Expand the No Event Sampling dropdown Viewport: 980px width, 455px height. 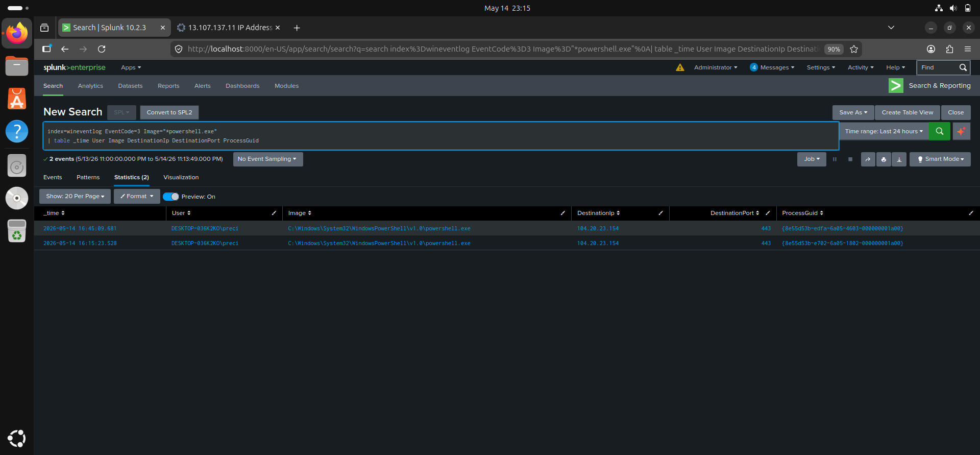coord(268,159)
